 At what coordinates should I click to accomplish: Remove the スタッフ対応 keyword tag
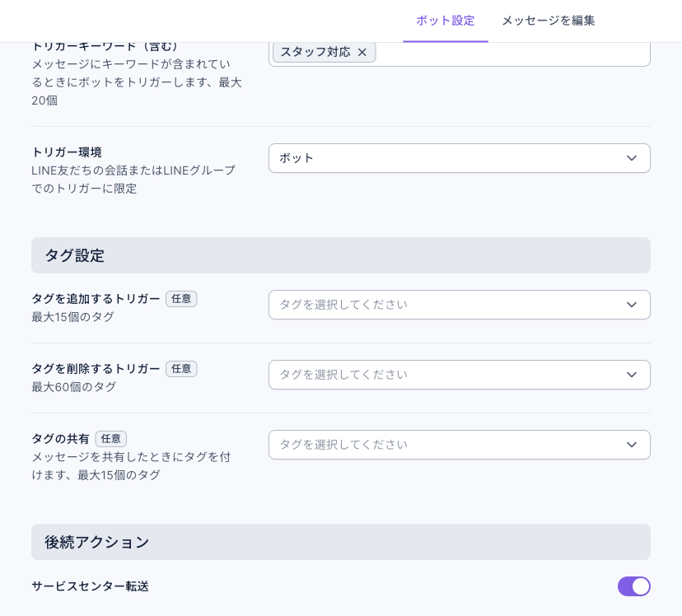coord(362,52)
